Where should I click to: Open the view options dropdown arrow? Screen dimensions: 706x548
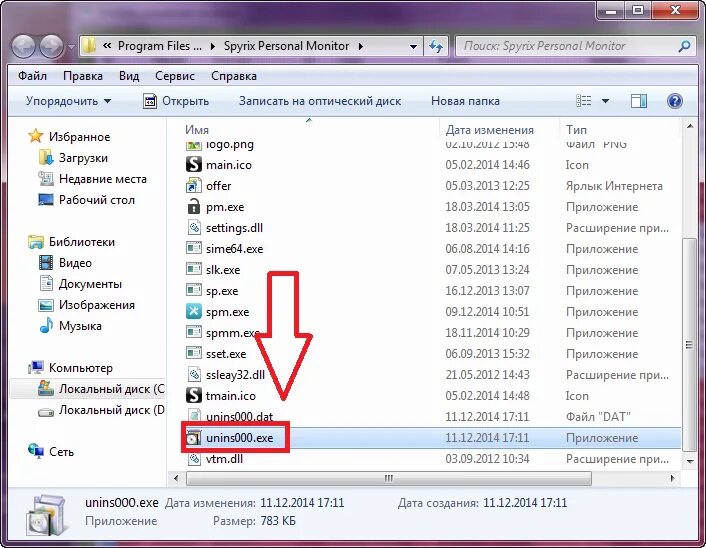(606, 101)
